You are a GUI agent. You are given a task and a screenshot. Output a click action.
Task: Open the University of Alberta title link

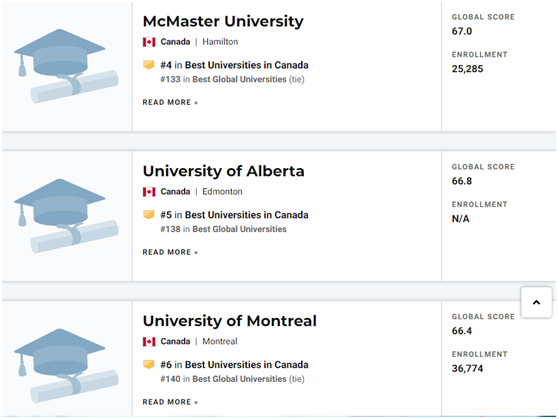pos(223,171)
